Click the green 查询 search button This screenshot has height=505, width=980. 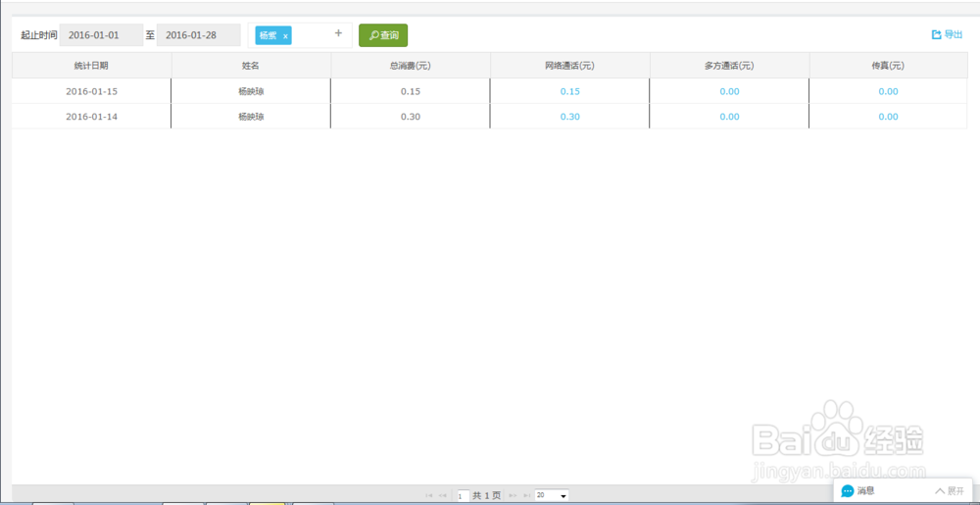click(383, 35)
